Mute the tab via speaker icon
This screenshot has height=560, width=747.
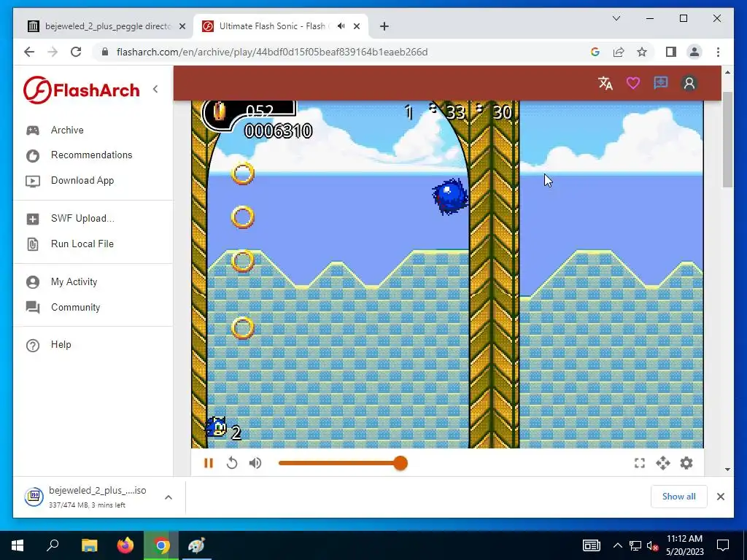point(341,26)
